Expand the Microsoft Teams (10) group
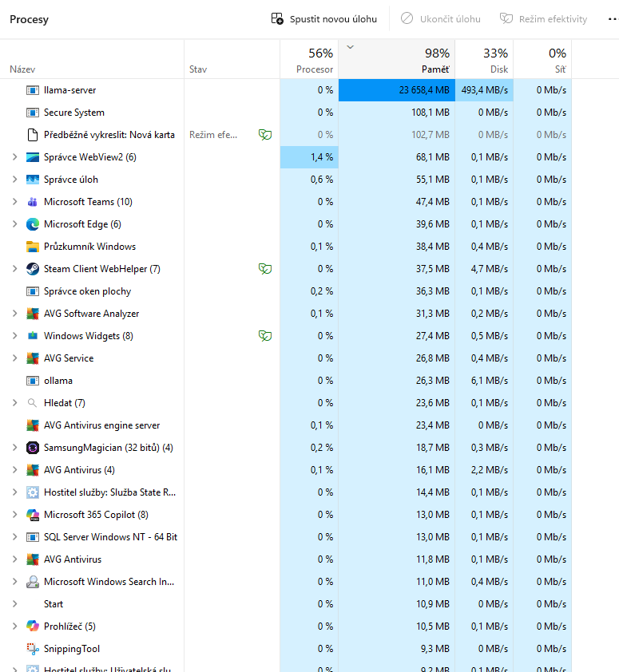619x672 pixels. [x=14, y=202]
